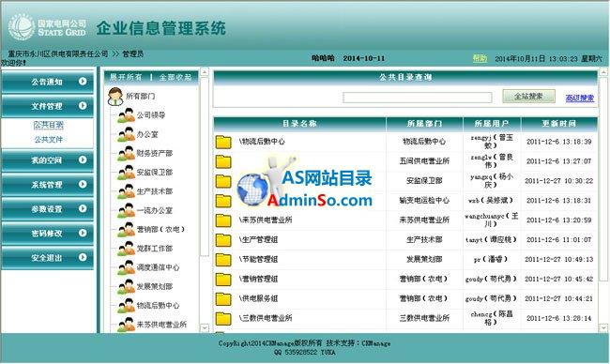
Task: Focus the directory search input field
Action: pyautogui.click(x=417, y=98)
